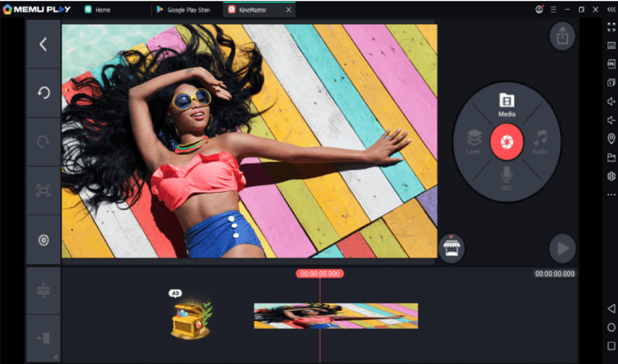Tap the Android recents square button
The width and height of the screenshot is (618, 364).
click(611, 346)
